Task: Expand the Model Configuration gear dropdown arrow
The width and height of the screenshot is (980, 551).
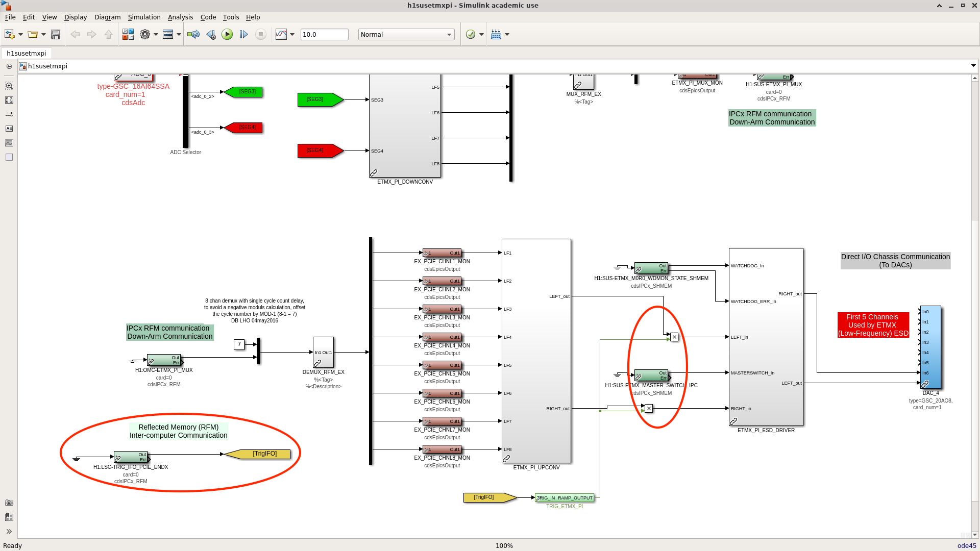Action: coord(156,34)
